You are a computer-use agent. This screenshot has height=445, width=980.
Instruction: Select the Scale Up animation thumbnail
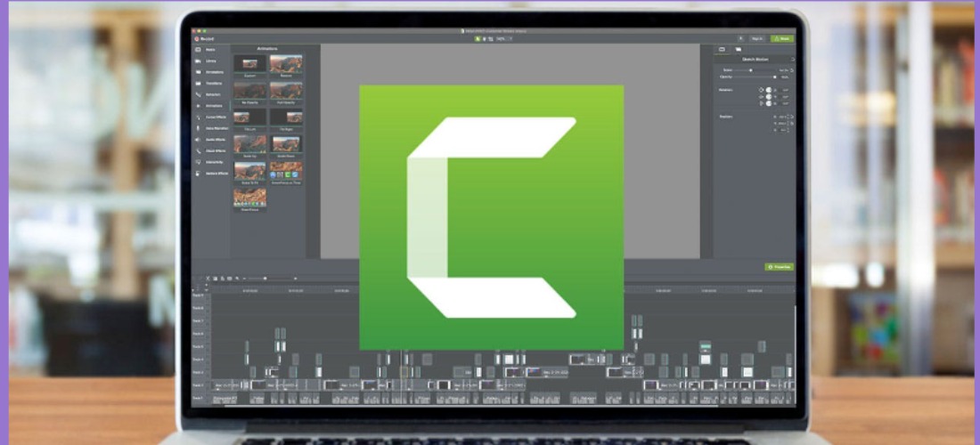click(x=250, y=144)
